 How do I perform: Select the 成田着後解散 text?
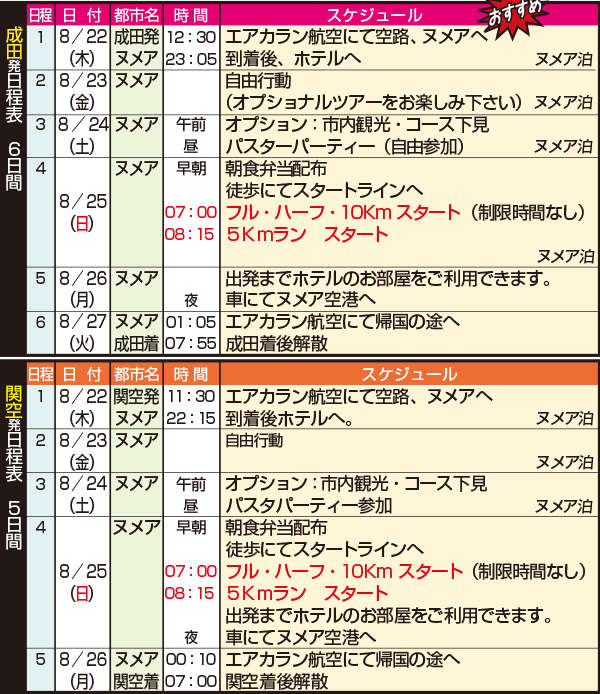pyautogui.click(x=277, y=344)
